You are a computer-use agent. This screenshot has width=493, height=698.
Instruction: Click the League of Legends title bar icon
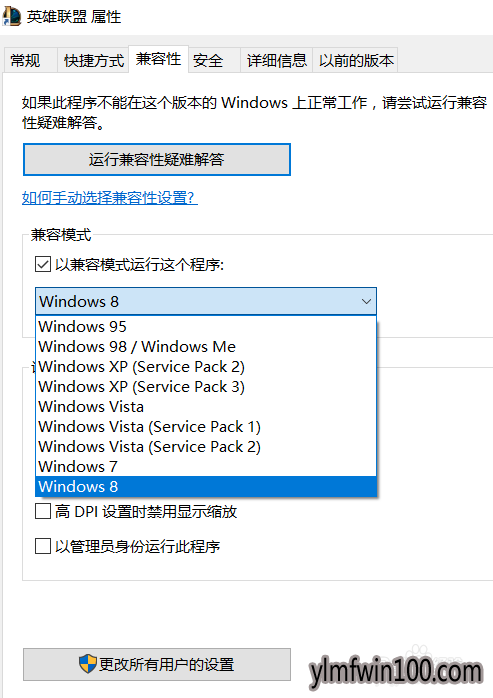point(12,16)
